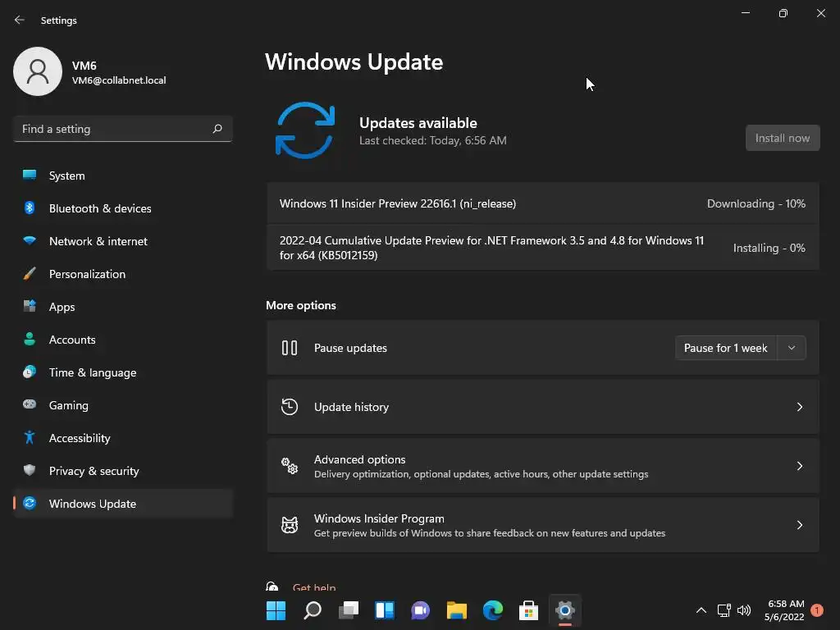Open Widgets from the taskbar

(x=385, y=610)
